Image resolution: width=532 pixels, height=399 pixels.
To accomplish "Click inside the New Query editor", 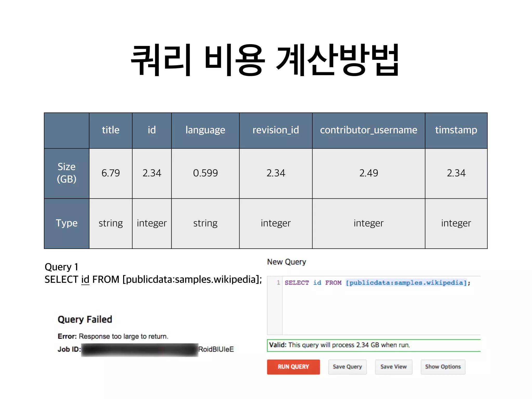I will pos(374,305).
